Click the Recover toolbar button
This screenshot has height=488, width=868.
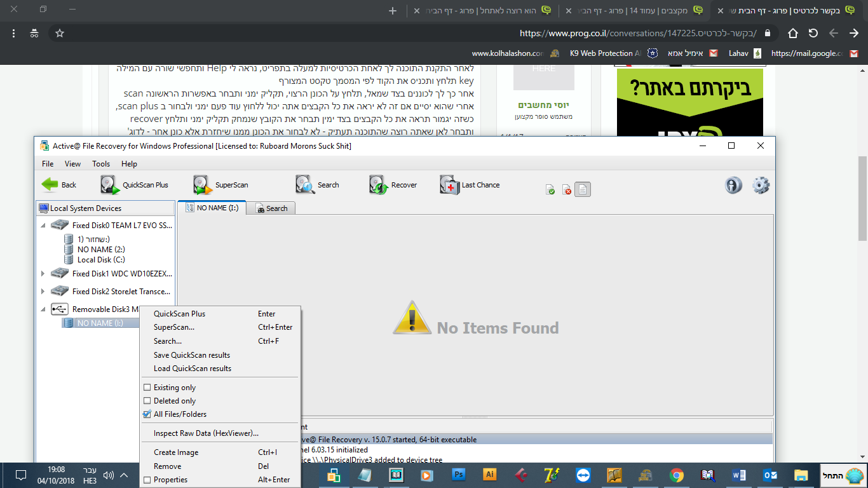pos(393,185)
